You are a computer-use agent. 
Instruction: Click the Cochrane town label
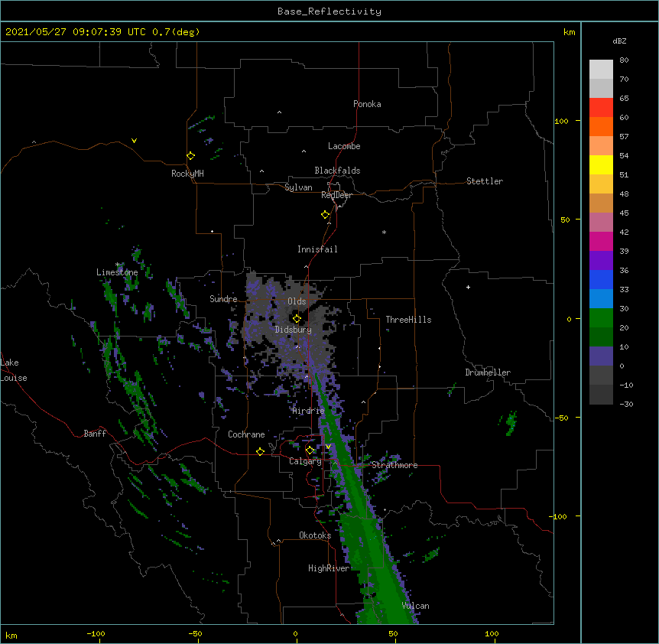(x=246, y=434)
